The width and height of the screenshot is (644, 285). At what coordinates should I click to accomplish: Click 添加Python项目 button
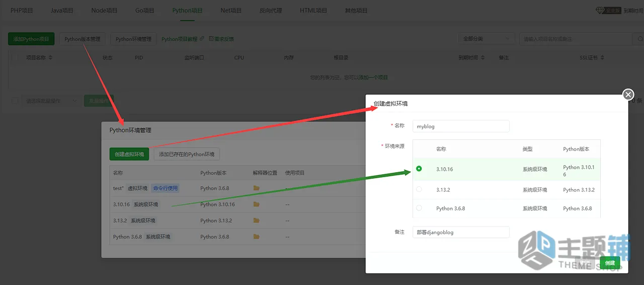31,39
